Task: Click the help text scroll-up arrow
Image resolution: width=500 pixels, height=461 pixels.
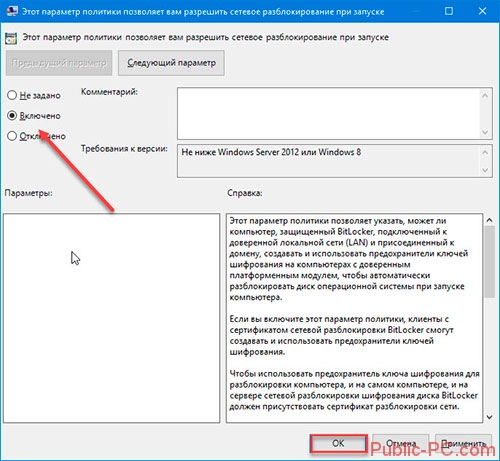Action: (489, 220)
